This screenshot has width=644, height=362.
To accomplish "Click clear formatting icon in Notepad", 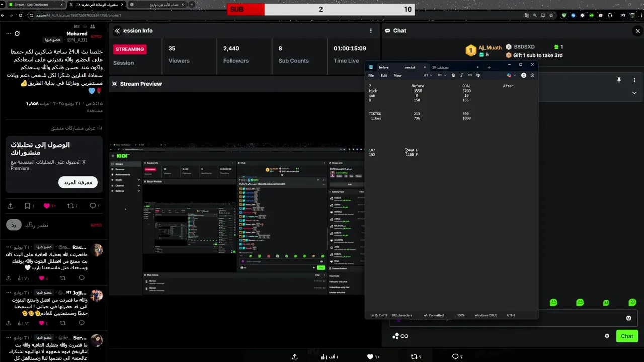I will (478, 75).
